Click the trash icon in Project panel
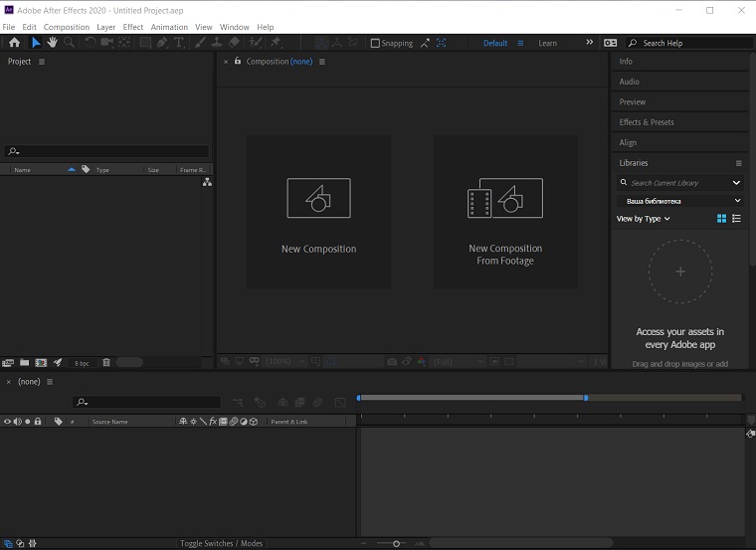The width and height of the screenshot is (756, 550). click(x=106, y=363)
